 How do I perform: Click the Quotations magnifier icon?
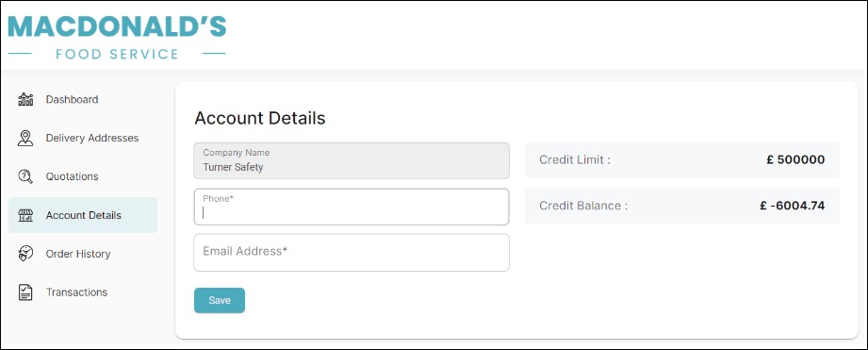(25, 176)
